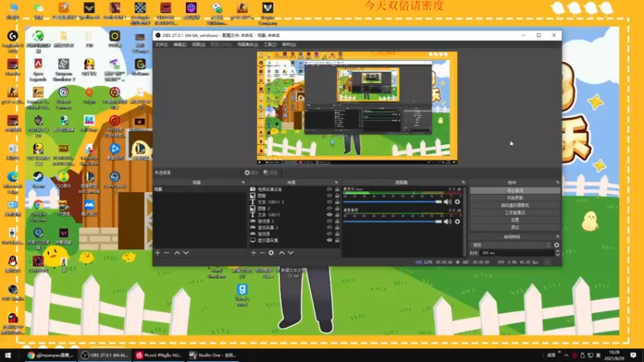Open OBS 设置 button in Controls
644x362 pixels.
coord(515,220)
